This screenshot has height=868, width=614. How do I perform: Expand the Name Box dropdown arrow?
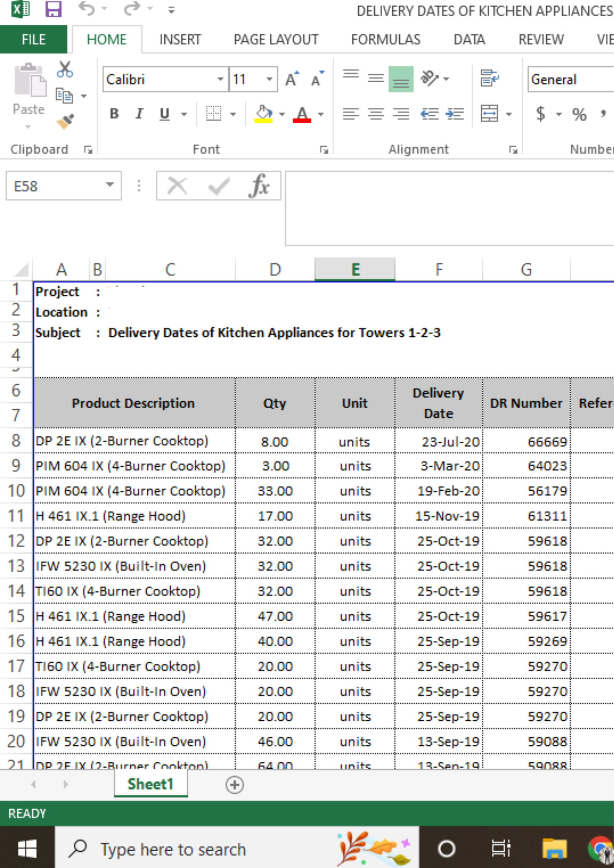coord(110,184)
